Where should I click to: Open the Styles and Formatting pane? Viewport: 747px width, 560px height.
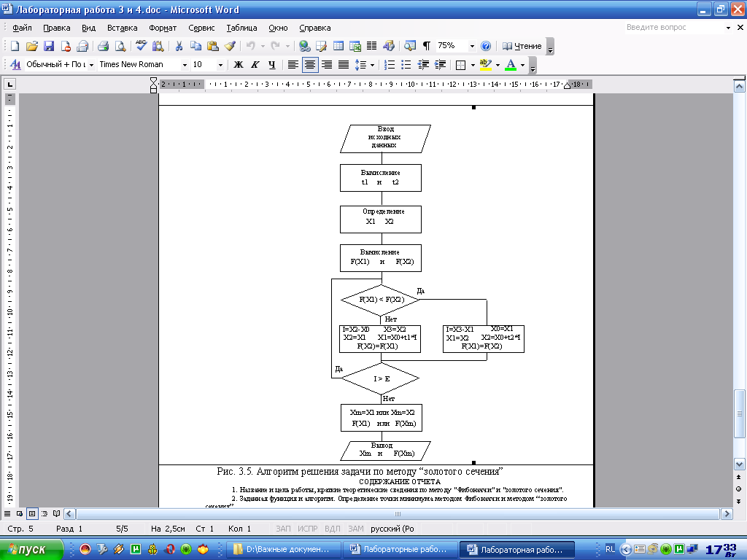tap(15, 64)
